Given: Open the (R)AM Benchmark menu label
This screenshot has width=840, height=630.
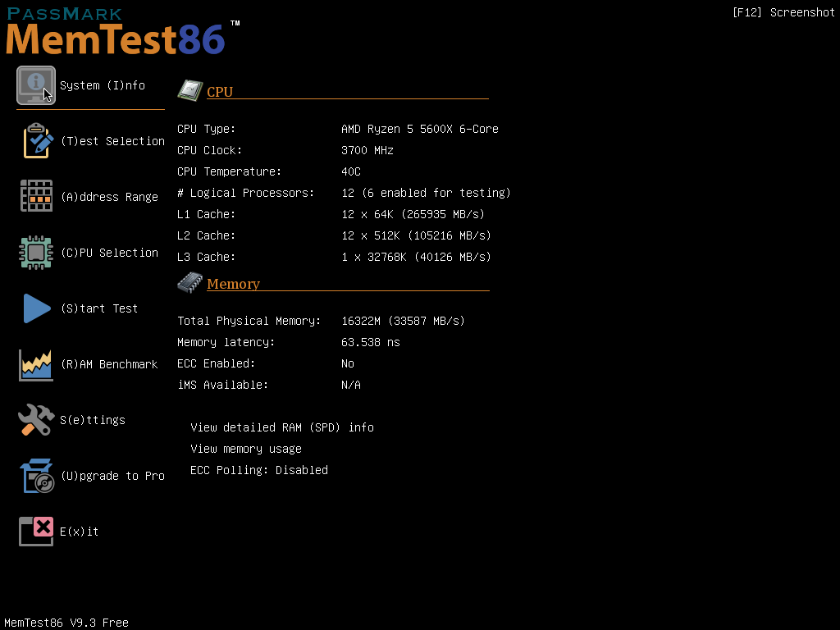Looking at the screenshot, I should (109, 364).
